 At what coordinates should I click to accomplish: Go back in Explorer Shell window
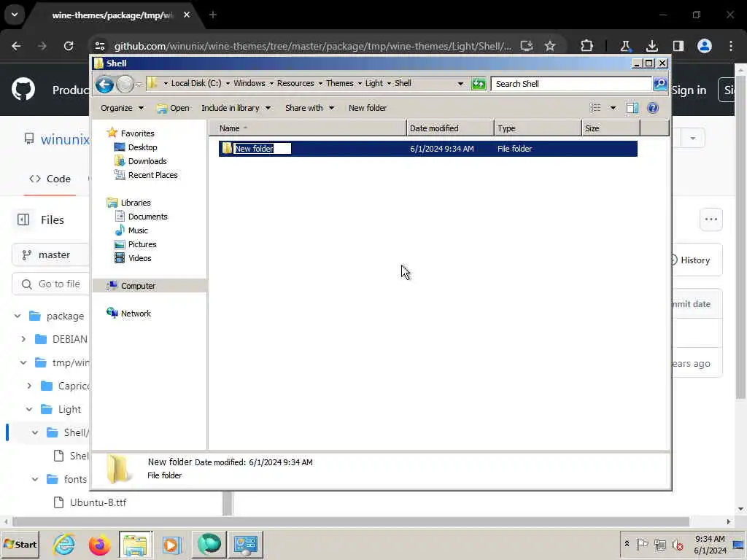104,85
